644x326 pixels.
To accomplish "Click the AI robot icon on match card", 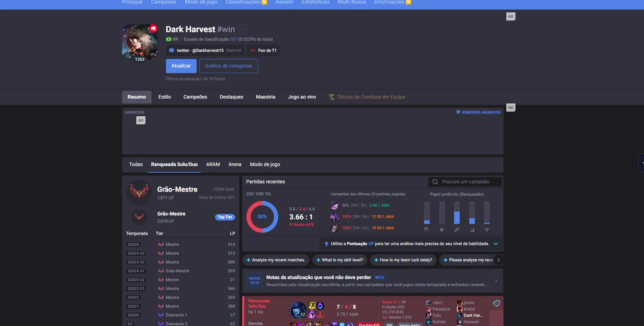I will tap(496, 303).
